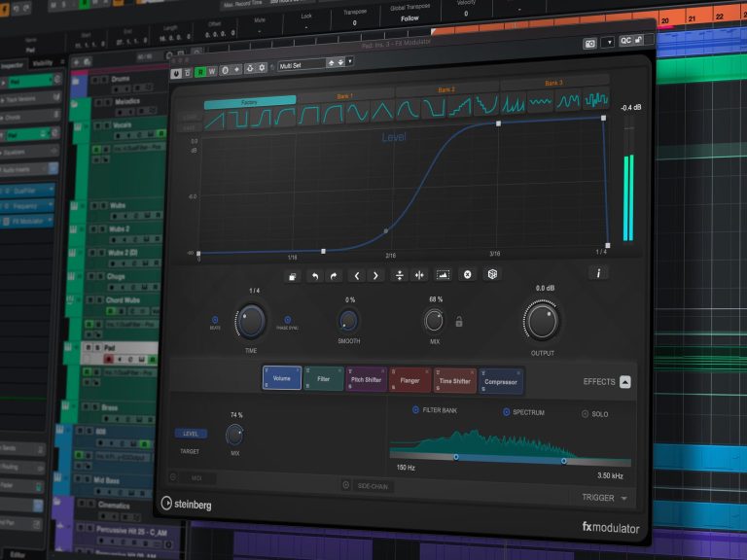Toggle the Filter Bank option
This screenshot has height=560, width=747.
tap(415, 410)
